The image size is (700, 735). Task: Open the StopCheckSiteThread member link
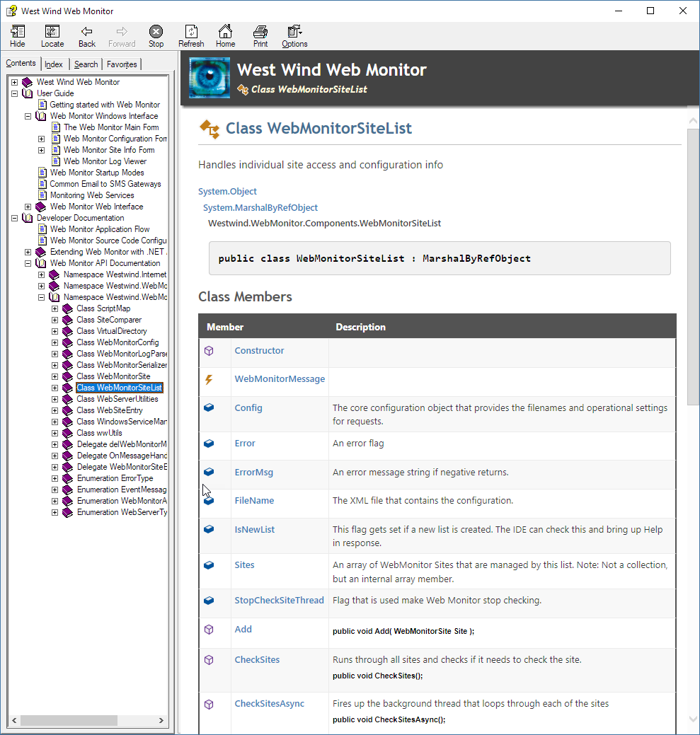click(279, 600)
